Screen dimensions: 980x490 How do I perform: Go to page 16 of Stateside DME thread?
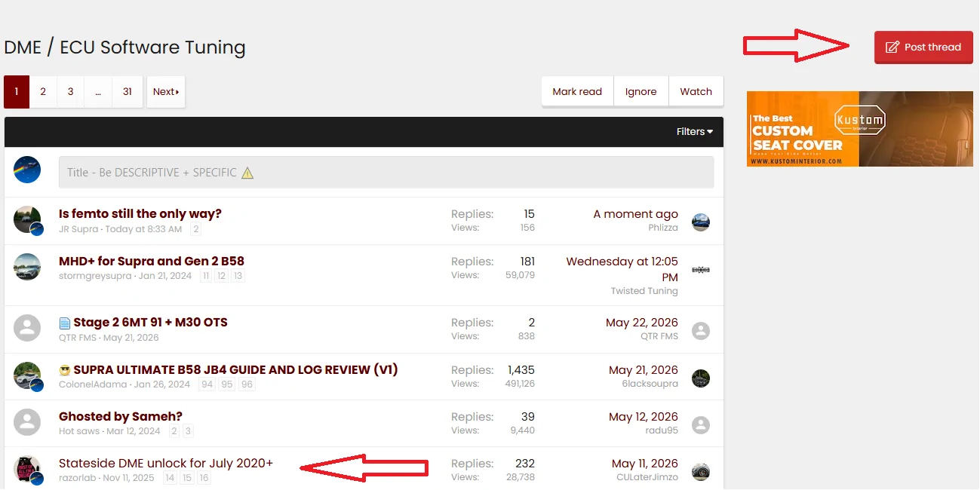pyautogui.click(x=204, y=478)
